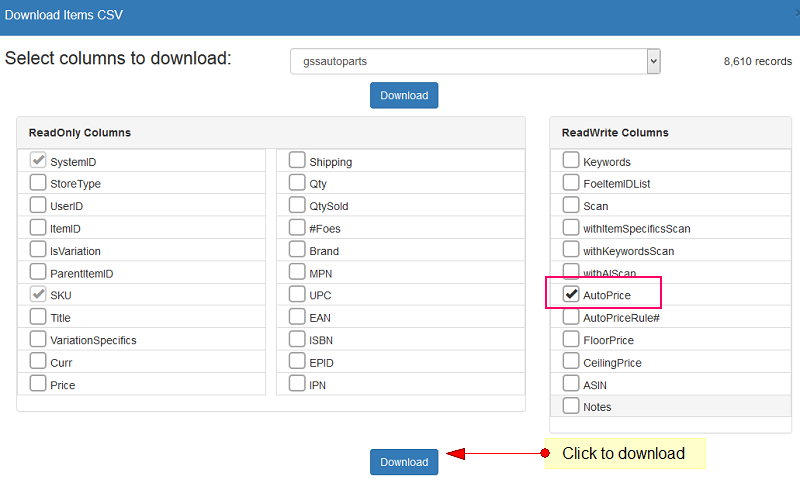Check the Notes column checkbox
Image resolution: width=800 pixels, height=483 pixels.
[571, 406]
